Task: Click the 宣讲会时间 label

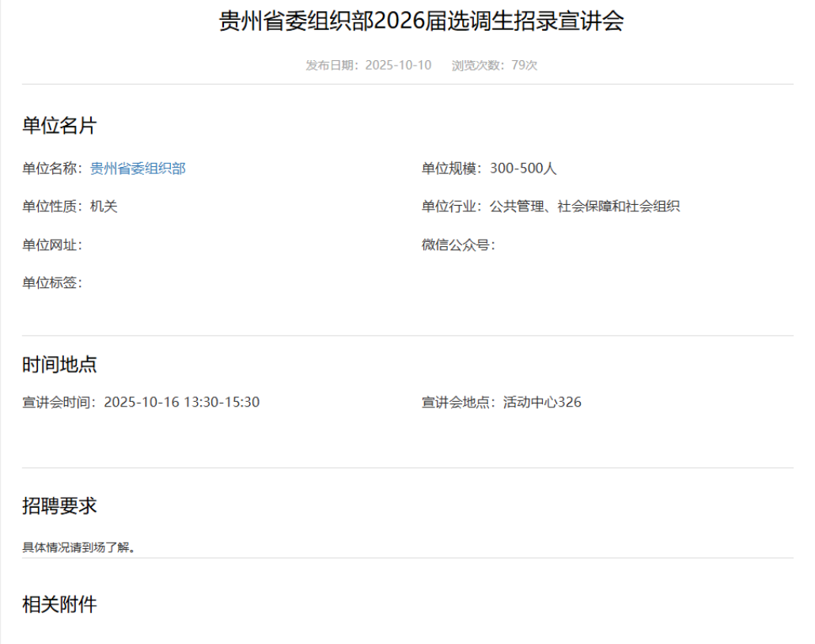Action: point(59,402)
